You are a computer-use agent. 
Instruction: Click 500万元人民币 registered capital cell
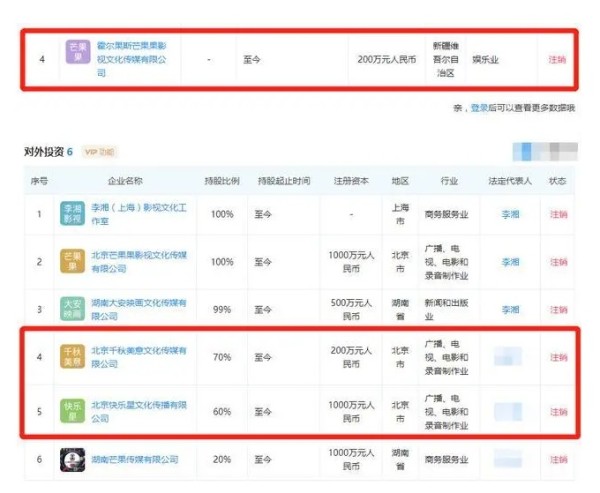351,309
